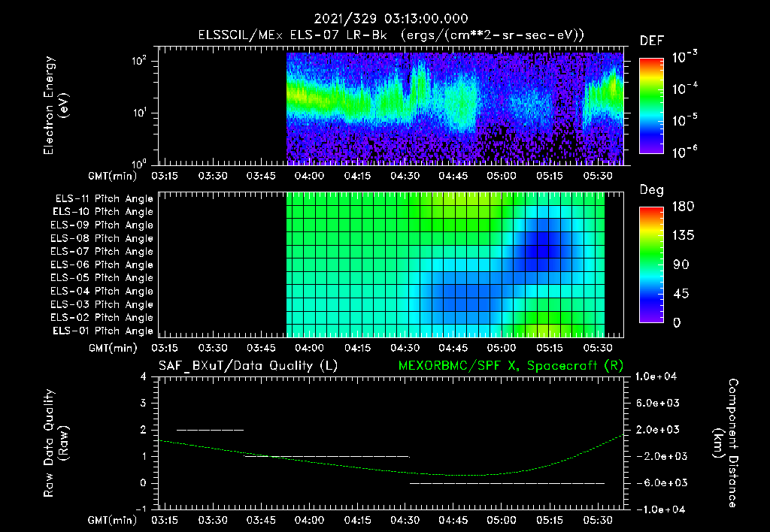Select the ELS-03 Pitch Angle row label

[x=102, y=304]
